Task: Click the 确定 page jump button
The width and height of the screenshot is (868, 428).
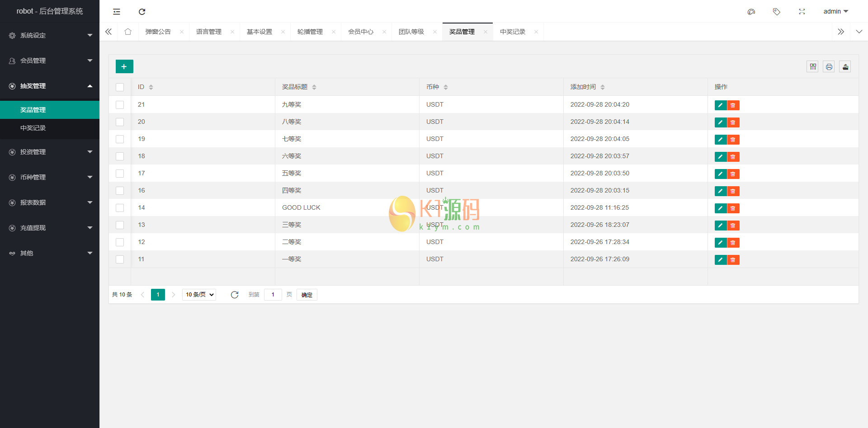Action: point(307,295)
